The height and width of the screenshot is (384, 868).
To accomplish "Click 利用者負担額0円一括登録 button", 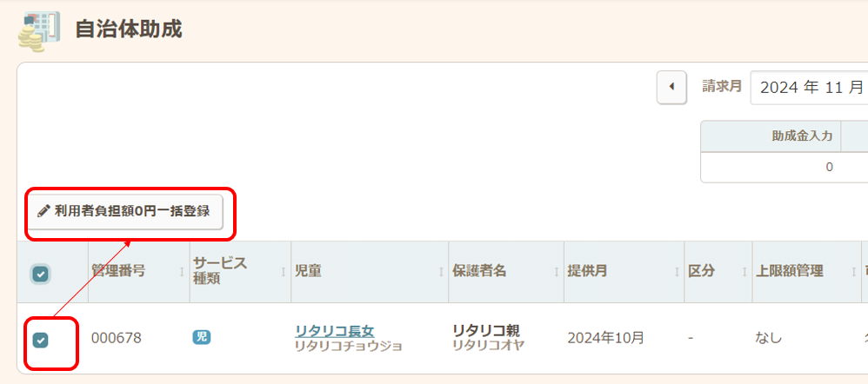I will click(130, 211).
